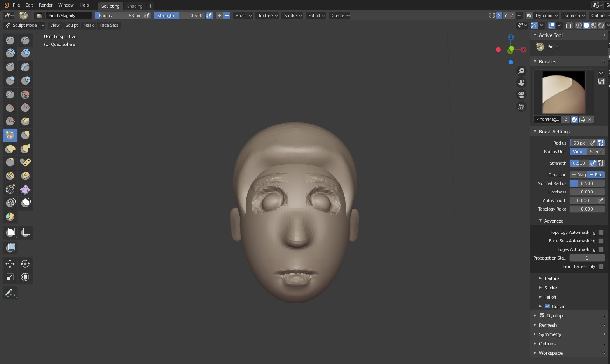The height and width of the screenshot is (364, 610).
Task: Activate the Annotate tool
Action: 10,293
